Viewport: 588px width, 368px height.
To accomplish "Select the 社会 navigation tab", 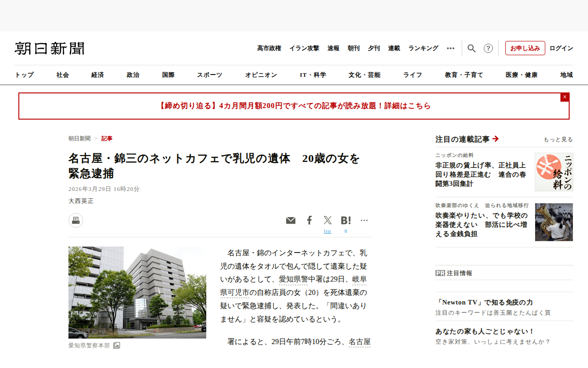I will pyautogui.click(x=62, y=75).
